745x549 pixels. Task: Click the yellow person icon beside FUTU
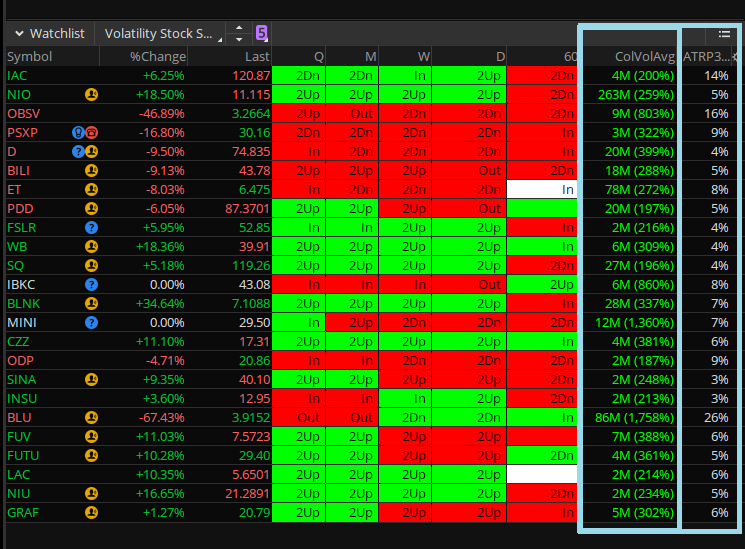coord(91,456)
